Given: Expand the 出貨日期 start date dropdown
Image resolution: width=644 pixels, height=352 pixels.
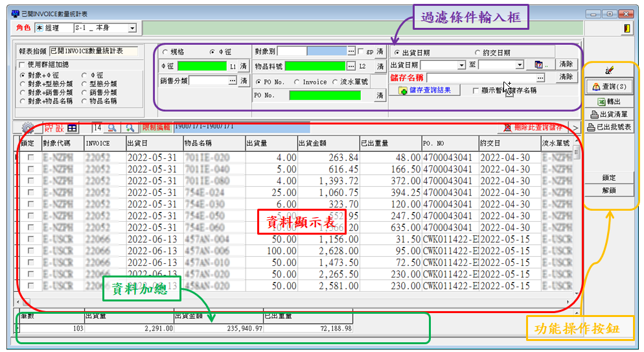Looking at the screenshot, I should coord(461,65).
